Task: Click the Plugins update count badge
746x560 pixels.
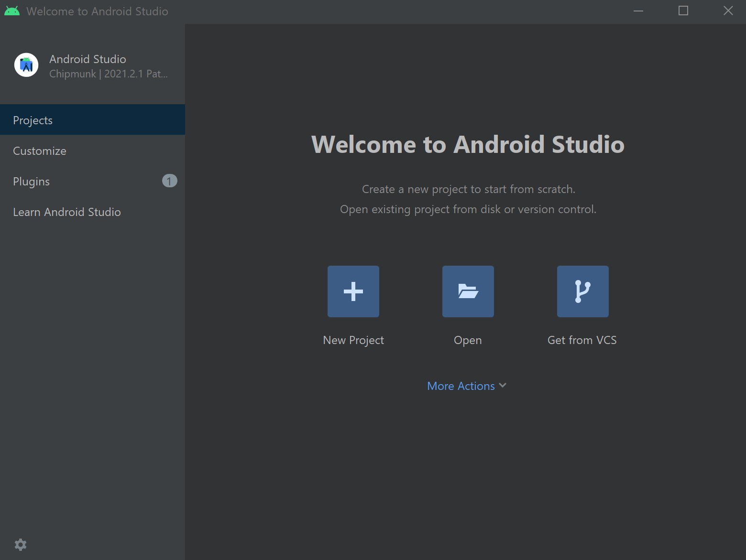Action: [x=169, y=181]
